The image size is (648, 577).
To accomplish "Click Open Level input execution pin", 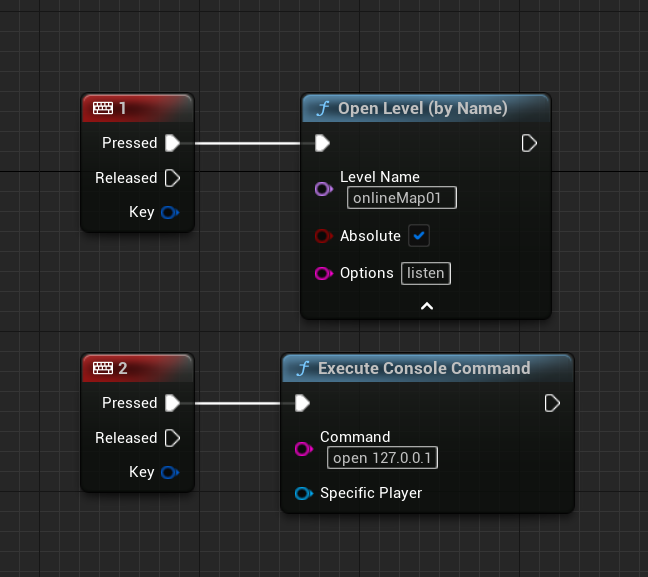I will (322, 143).
